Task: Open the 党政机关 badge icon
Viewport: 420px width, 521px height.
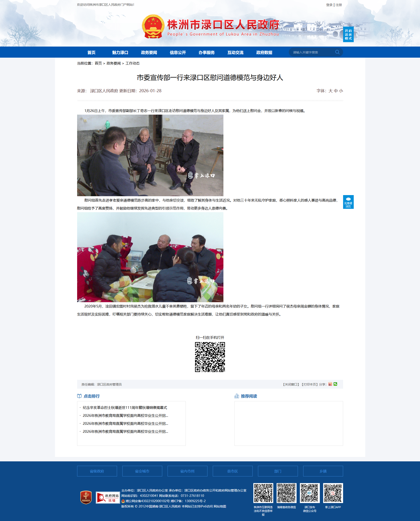Action: (x=86, y=497)
